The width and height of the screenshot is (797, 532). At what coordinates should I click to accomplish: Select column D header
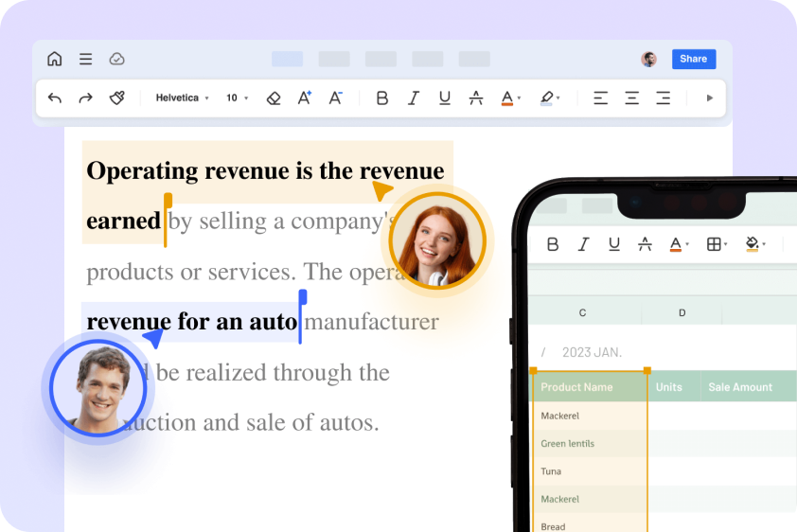(x=682, y=312)
